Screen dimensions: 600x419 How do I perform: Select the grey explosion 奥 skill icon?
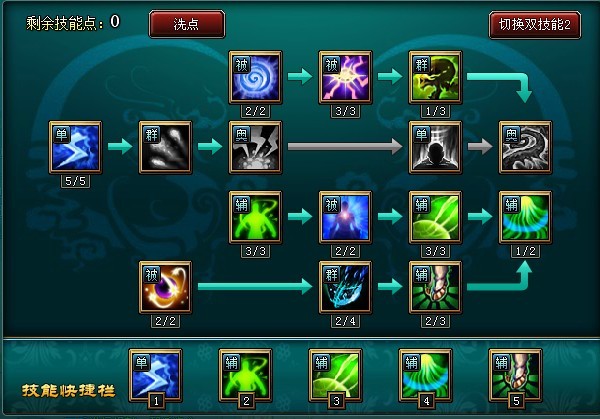[255, 147]
